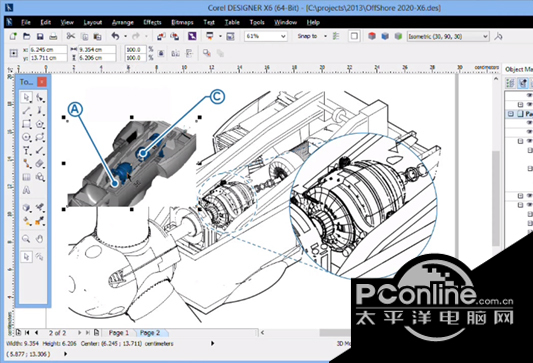Select the Rectangle tool in the toolbox
The image size is (533, 363).
coord(26,124)
